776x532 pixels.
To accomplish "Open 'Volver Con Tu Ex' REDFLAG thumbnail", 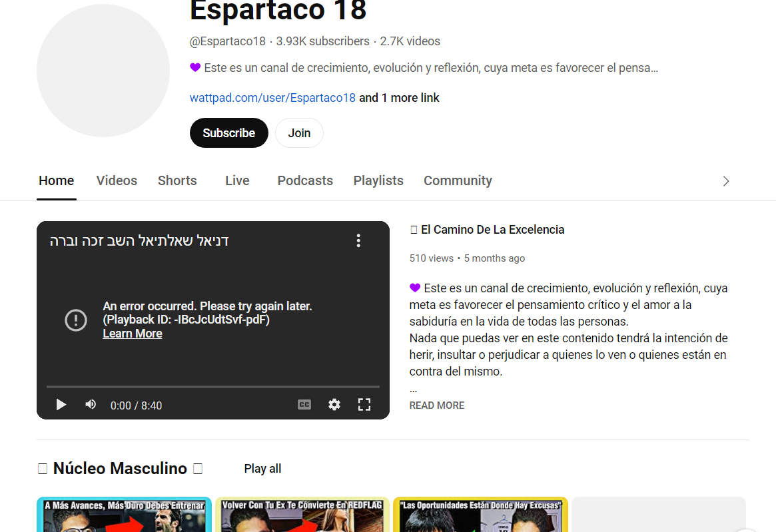I will (x=302, y=515).
